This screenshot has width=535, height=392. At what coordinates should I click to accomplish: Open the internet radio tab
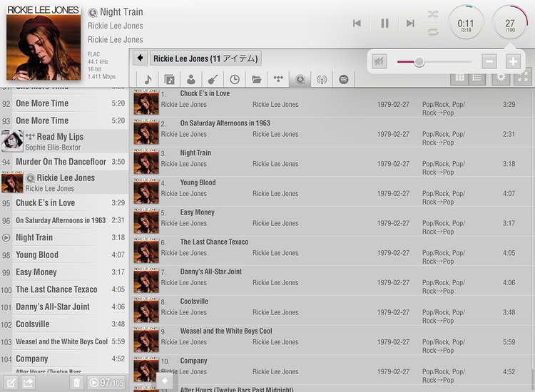coord(322,79)
